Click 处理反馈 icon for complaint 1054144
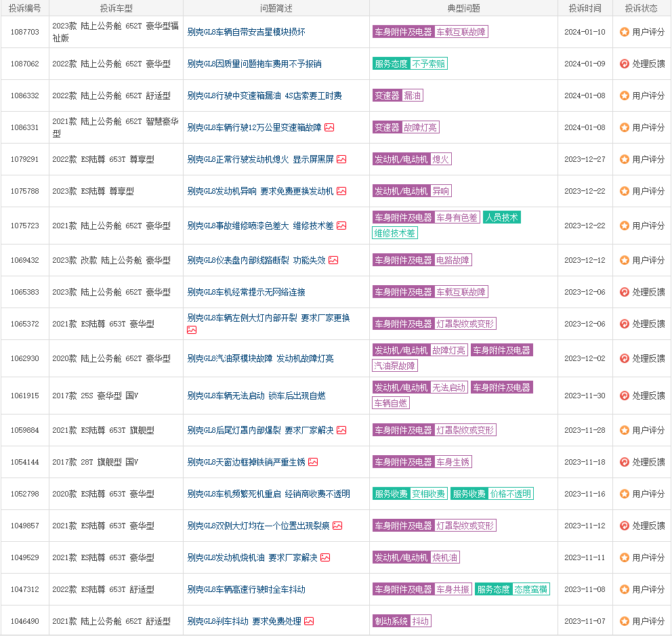This screenshot has height=636, width=672. coord(625,462)
